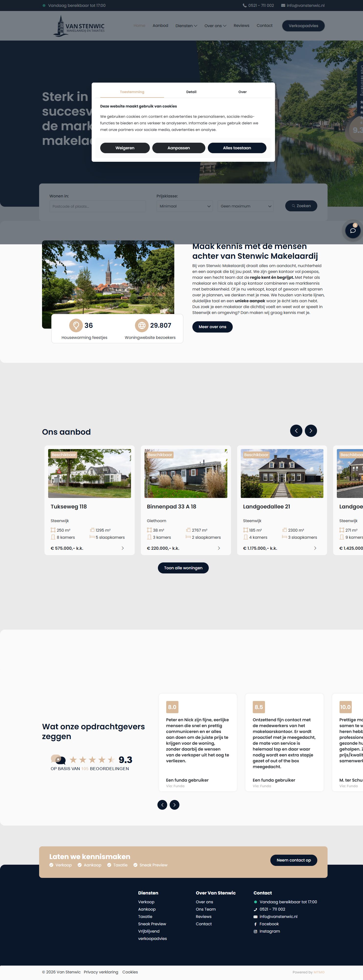
Task: Show next listings with right carousel arrow
Action: 311,431
